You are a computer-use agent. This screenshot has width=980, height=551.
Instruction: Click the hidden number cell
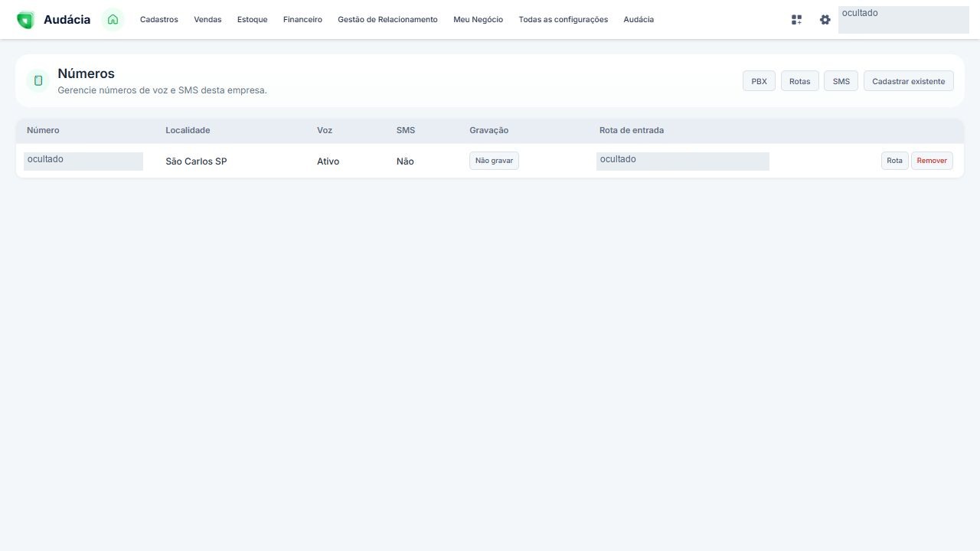(83, 161)
